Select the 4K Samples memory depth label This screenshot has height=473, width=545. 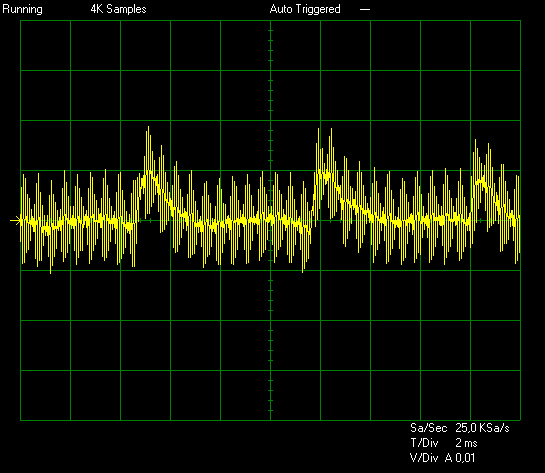pyautogui.click(x=119, y=9)
